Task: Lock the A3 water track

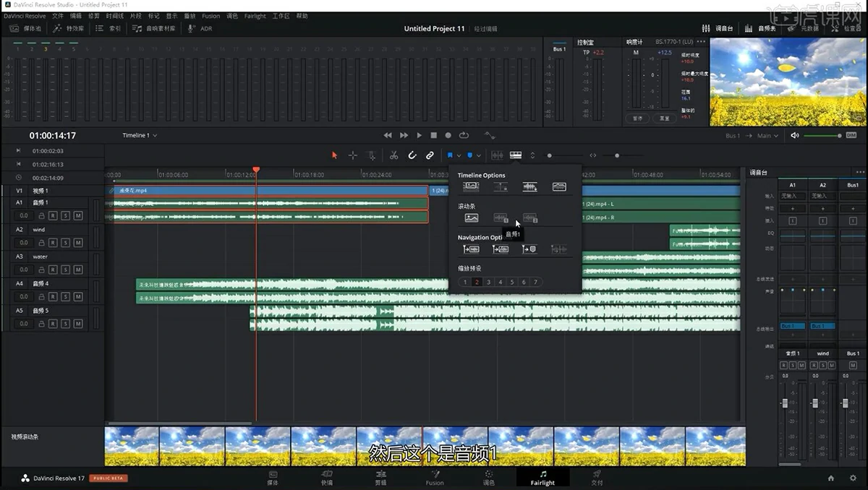Action: (x=41, y=270)
